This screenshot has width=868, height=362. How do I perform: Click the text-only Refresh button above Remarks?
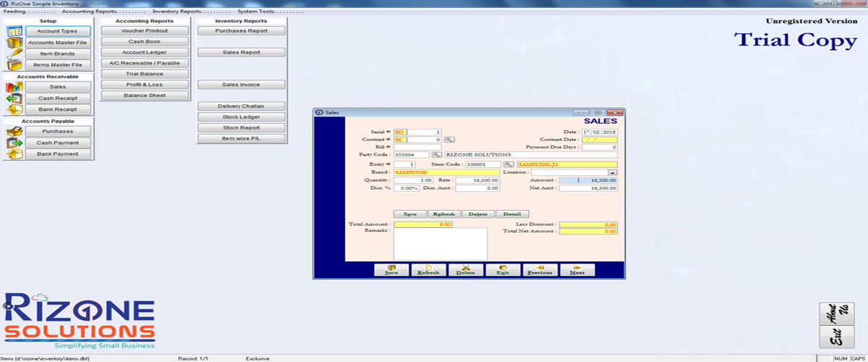444,214
